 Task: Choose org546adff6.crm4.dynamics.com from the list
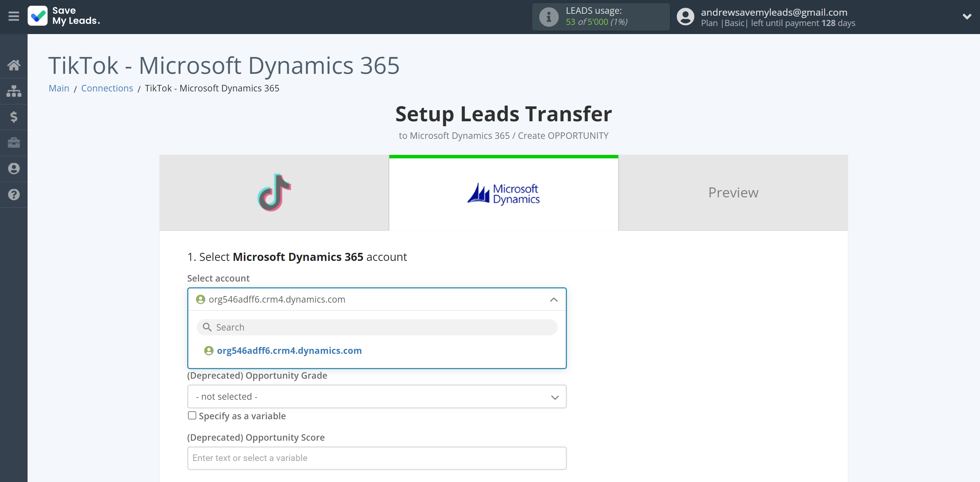(289, 351)
